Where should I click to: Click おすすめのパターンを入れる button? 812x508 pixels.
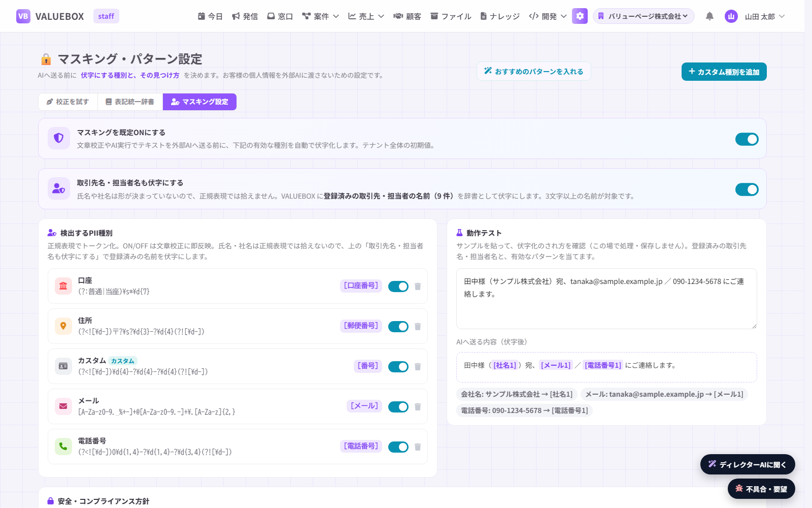tap(534, 72)
